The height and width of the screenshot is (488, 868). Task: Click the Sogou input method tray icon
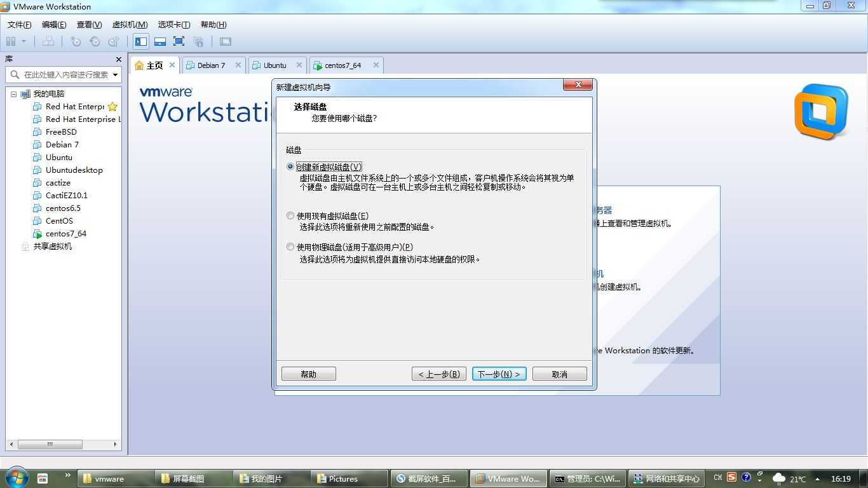[732, 477]
